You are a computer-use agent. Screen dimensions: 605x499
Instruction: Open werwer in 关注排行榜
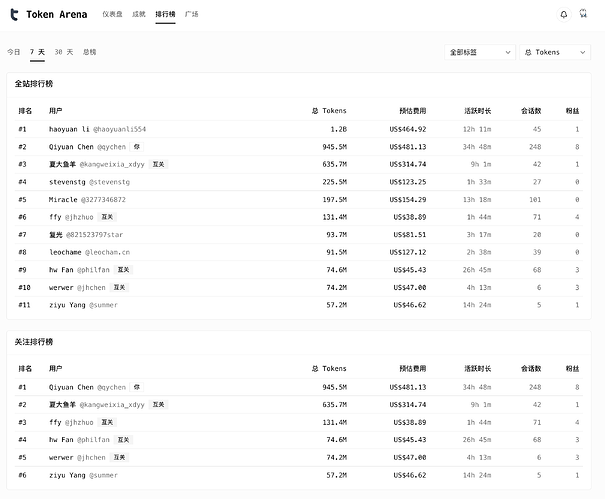(77, 458)
